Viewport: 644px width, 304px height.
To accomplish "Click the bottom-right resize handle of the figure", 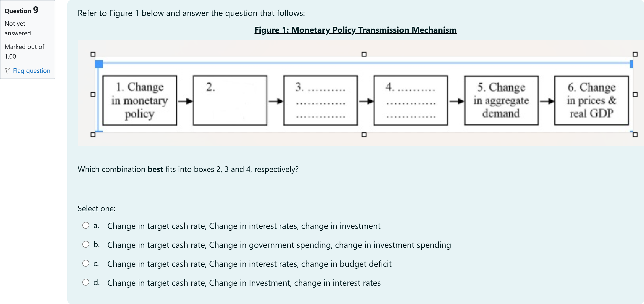I will coord(635,135).
